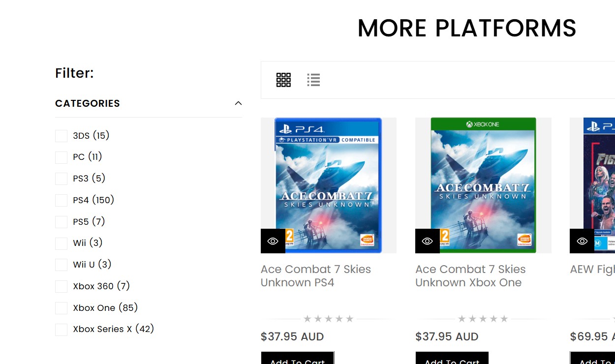
Task: Check the 3DS category filter
Action: [x=61, y=136]
